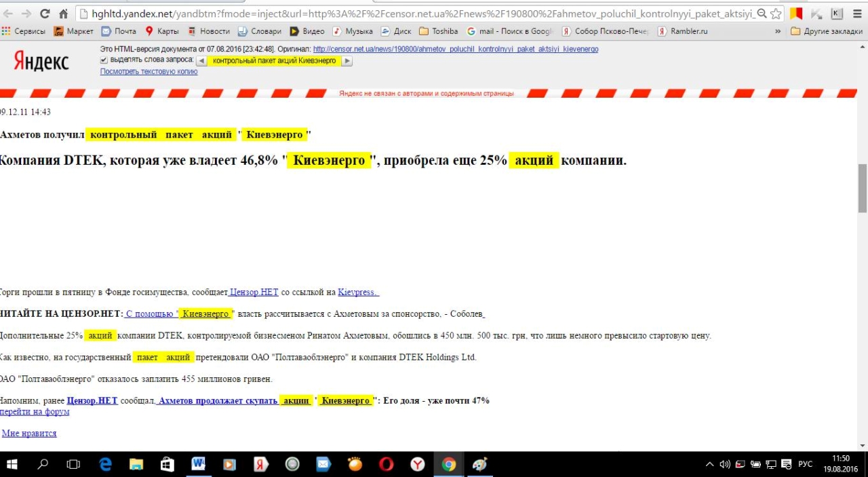
Task: Reload the page with the refresh icon
Action: (x=45, y=14)
